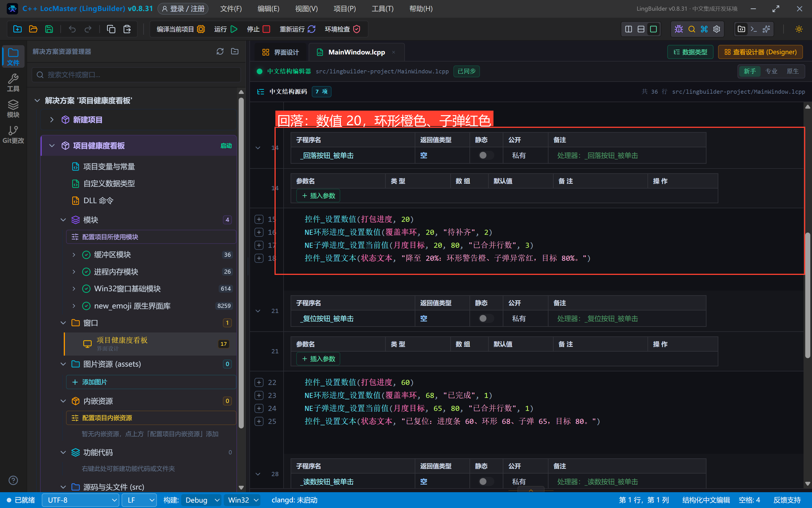Open the Win32 platform dropdown

pos(242,500)
